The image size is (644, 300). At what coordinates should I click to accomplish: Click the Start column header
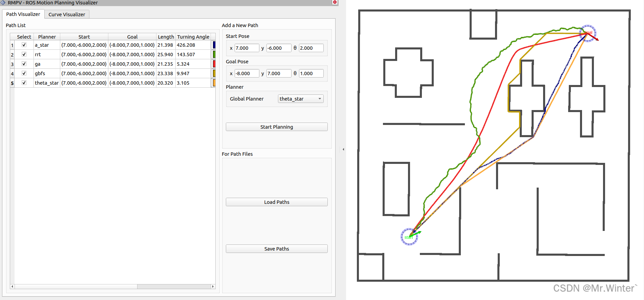84,37
